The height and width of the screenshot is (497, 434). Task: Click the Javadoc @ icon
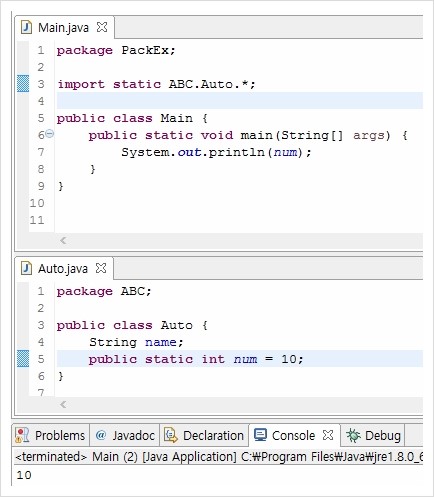point(101,435)
